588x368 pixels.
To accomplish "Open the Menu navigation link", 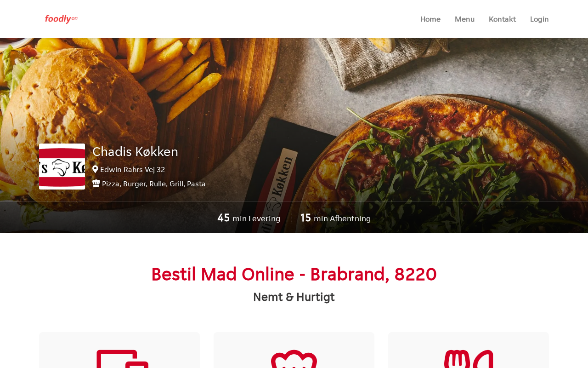I will (464, 19).
